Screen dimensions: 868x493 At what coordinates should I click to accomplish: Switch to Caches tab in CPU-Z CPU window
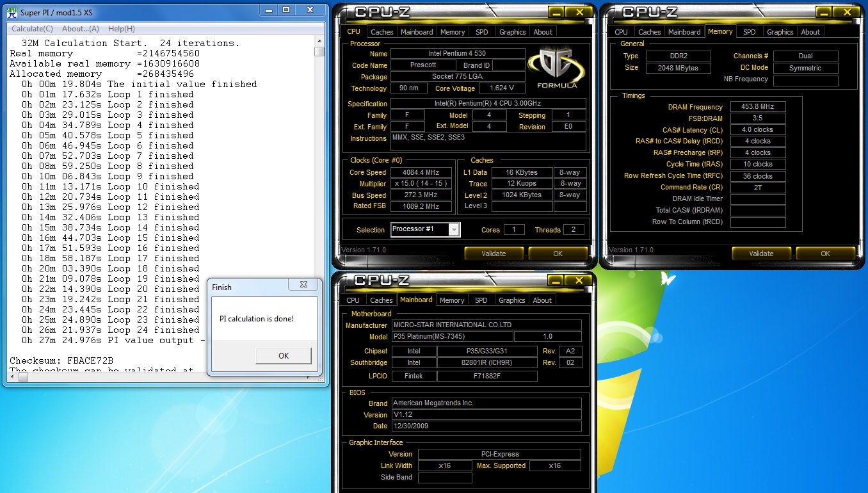(382, 32)
